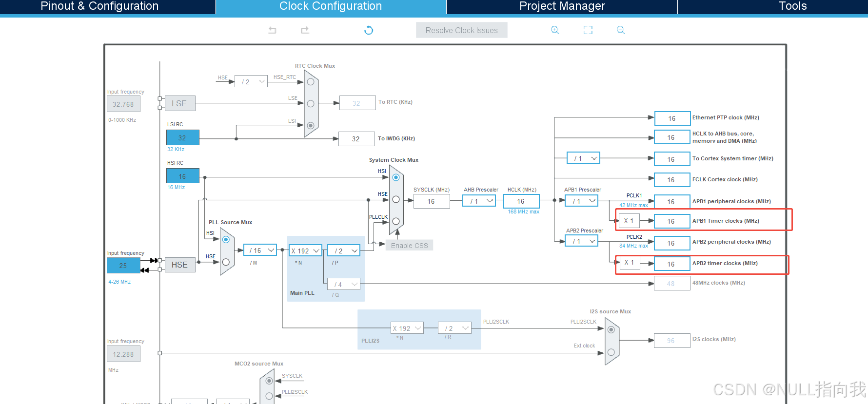
Task: Click the APB1 peripheral clocks value box
Action: click(672, 201)
